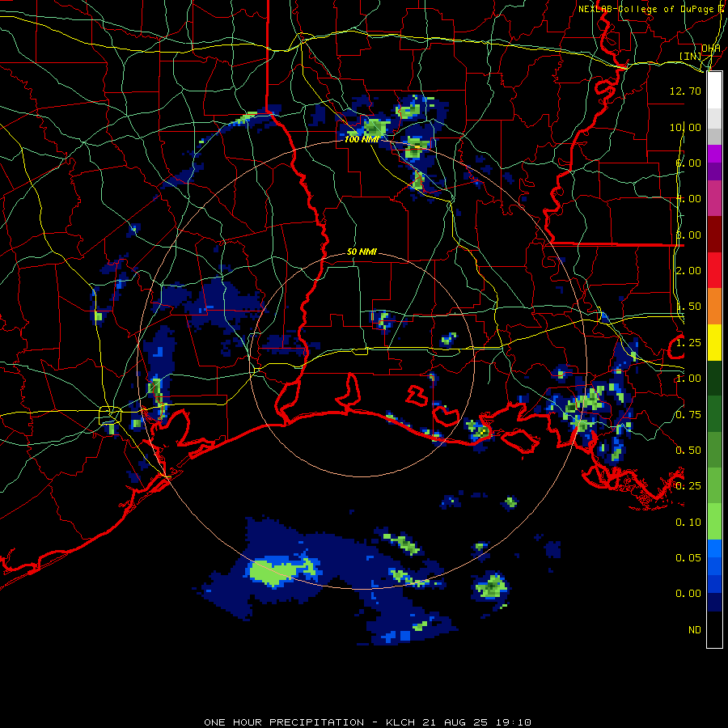Pick the navy blue swatch near 0.00
The width and height of the screenshot is (728, 728).
[x=714, y=602]
